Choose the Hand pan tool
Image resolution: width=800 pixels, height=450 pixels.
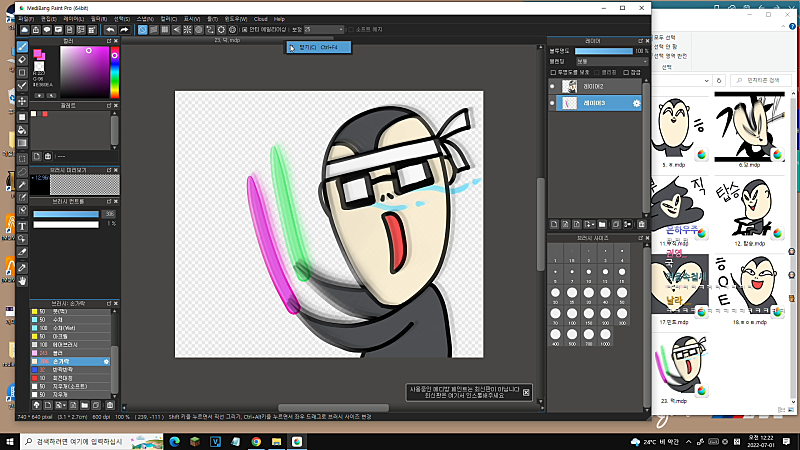coord(23,281)
